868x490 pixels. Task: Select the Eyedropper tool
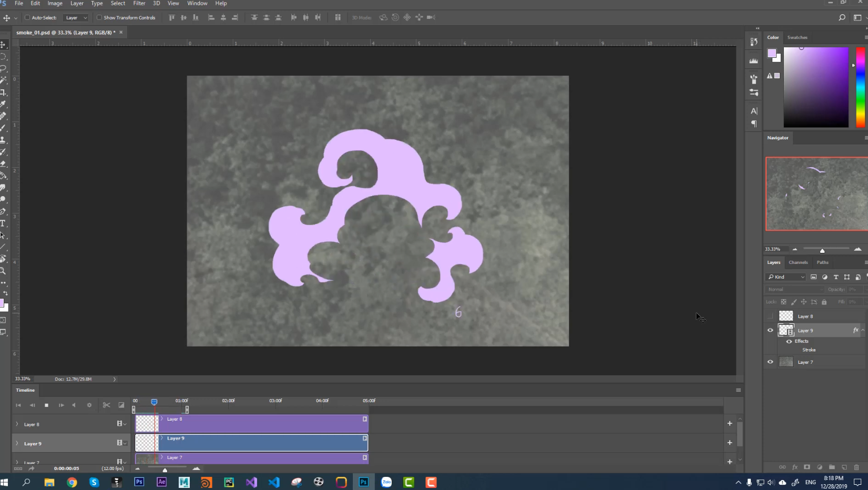coord(3,104)
